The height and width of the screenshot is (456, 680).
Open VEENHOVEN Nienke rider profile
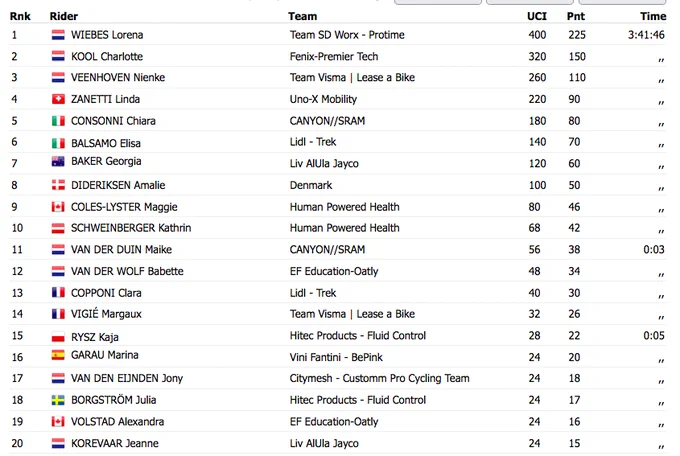click(x=118, y=78)
